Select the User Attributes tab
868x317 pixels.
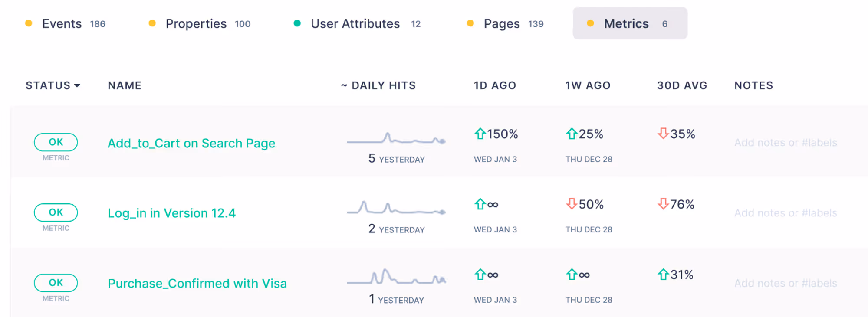tap(358, 23)
